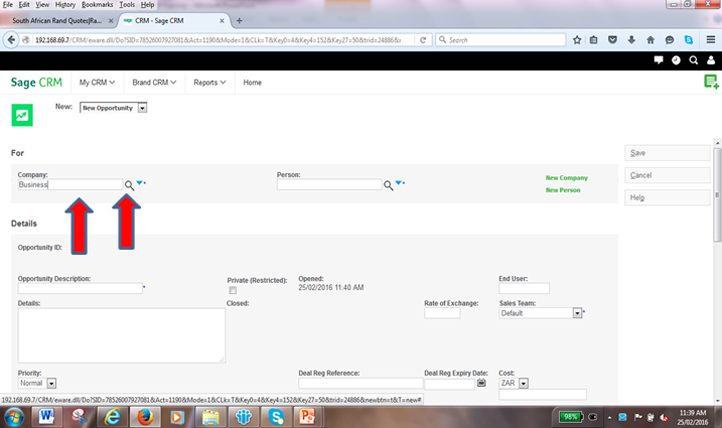Viewport: 722px width, 428px height.
Task: Tick the Private (Restricted) checkbox
Action: (233, 290)
